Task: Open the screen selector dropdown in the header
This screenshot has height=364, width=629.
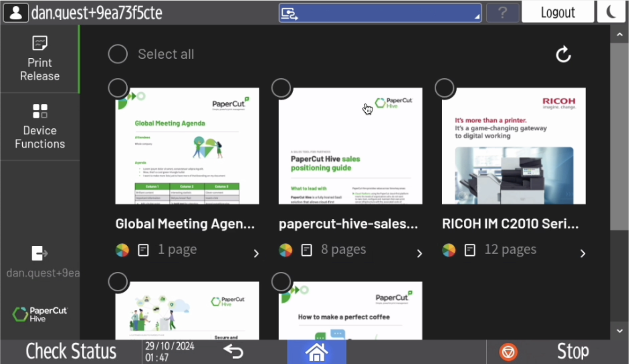Action: point(380,13)
